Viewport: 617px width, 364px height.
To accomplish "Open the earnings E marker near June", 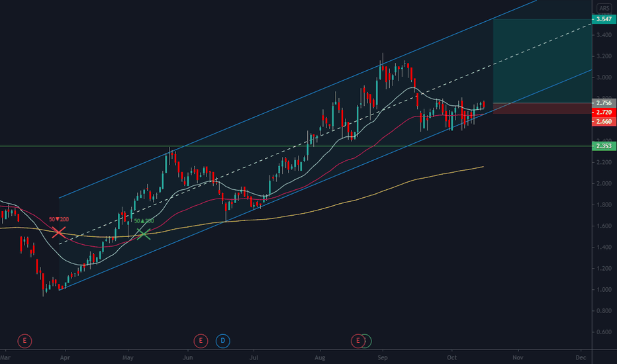I will pyautogui.click(x=201, y=341).
